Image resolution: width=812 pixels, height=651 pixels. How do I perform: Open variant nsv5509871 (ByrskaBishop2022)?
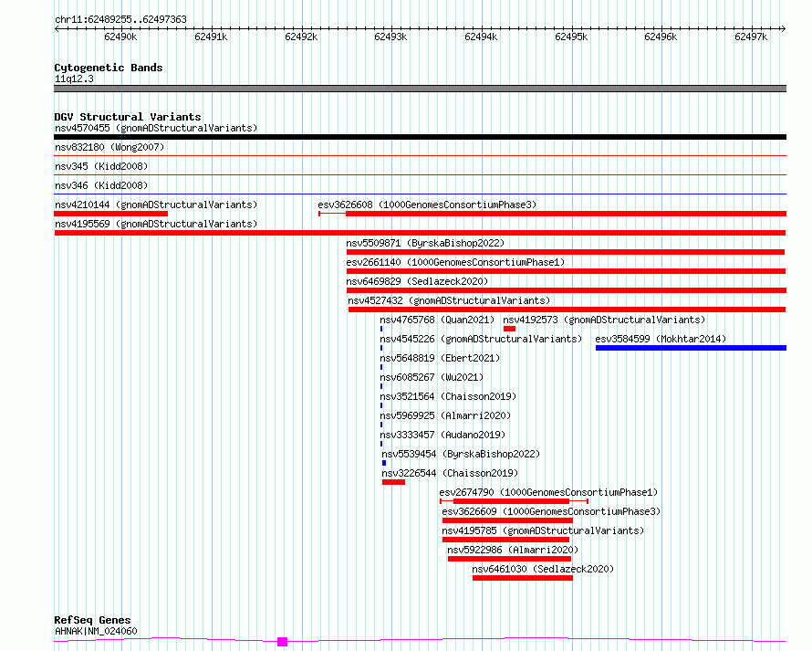click(x=425, y=243)
